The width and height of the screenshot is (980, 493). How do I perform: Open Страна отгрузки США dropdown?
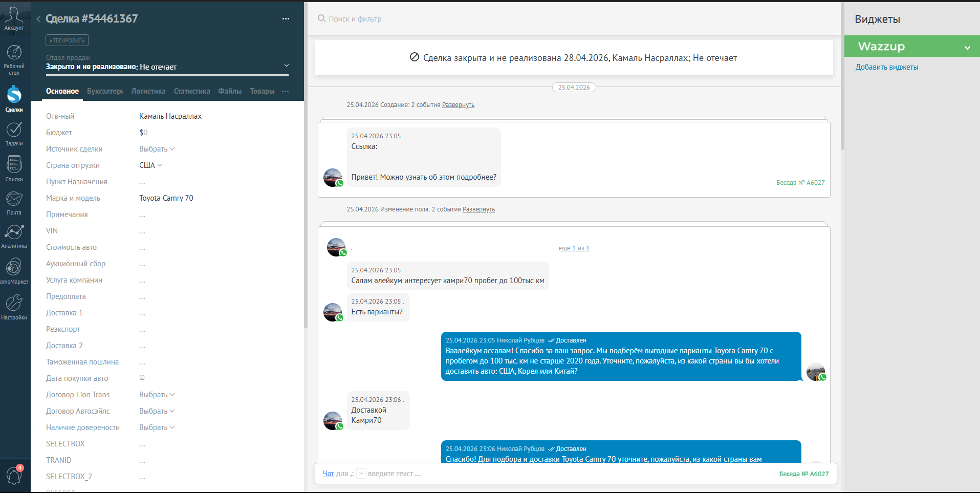coord(150,165)
